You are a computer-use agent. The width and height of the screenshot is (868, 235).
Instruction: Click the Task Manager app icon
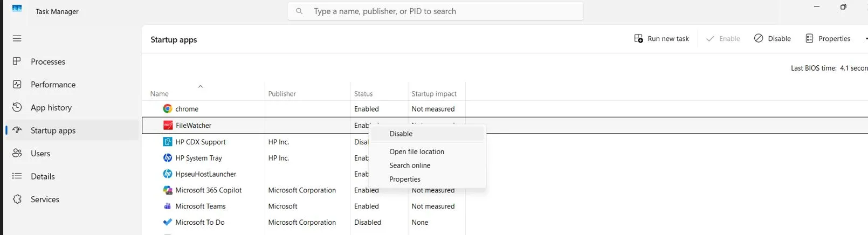click(x=17, y=9)
